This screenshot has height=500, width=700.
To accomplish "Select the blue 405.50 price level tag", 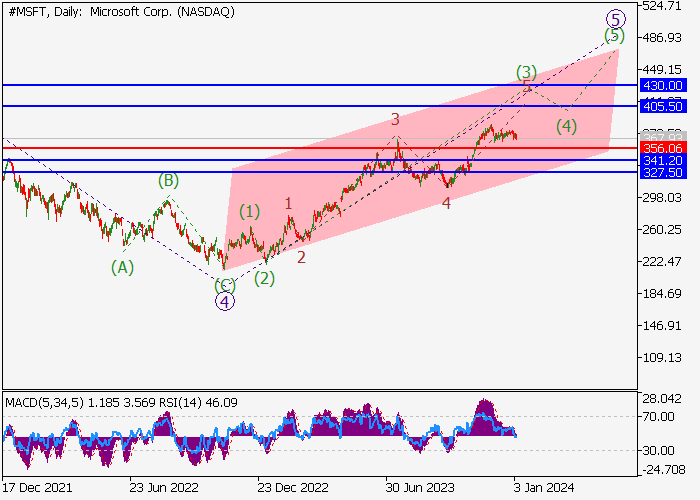I will tap(663, 106).
